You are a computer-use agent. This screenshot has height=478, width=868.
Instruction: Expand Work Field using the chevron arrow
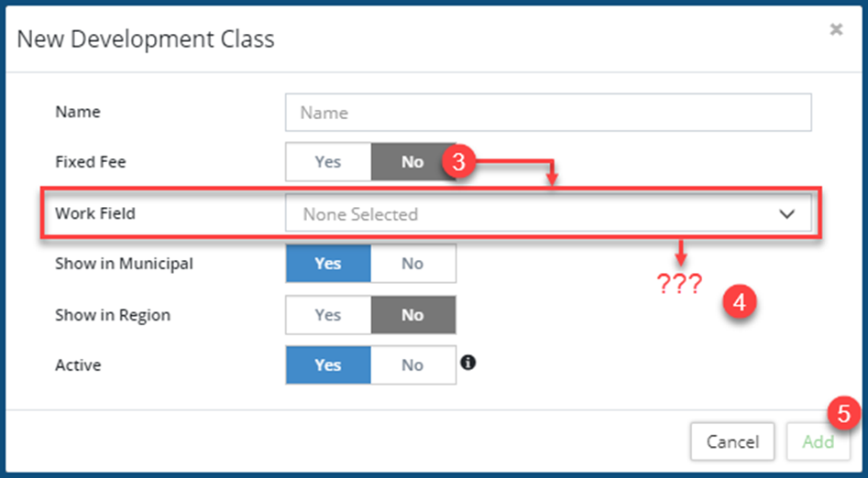(786, 214)
